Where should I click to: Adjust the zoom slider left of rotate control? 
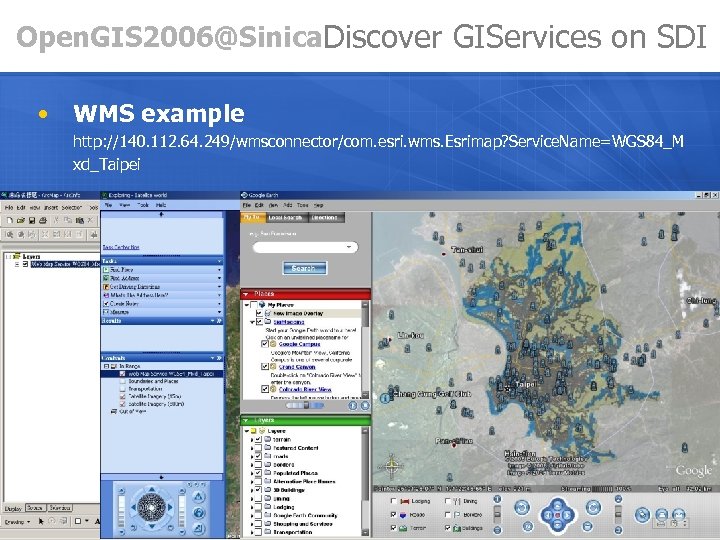[497, 514]
